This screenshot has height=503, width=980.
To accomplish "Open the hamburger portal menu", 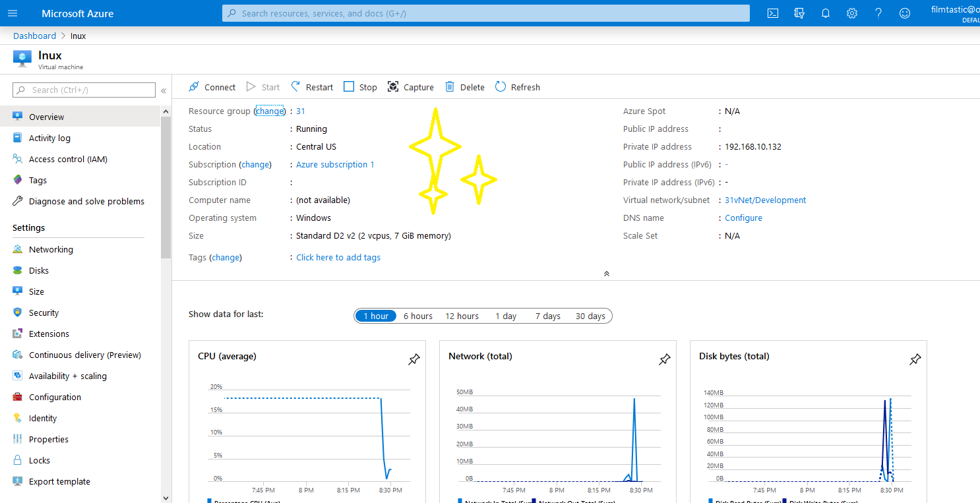I will pyautogui.click(x=13, y=13).
